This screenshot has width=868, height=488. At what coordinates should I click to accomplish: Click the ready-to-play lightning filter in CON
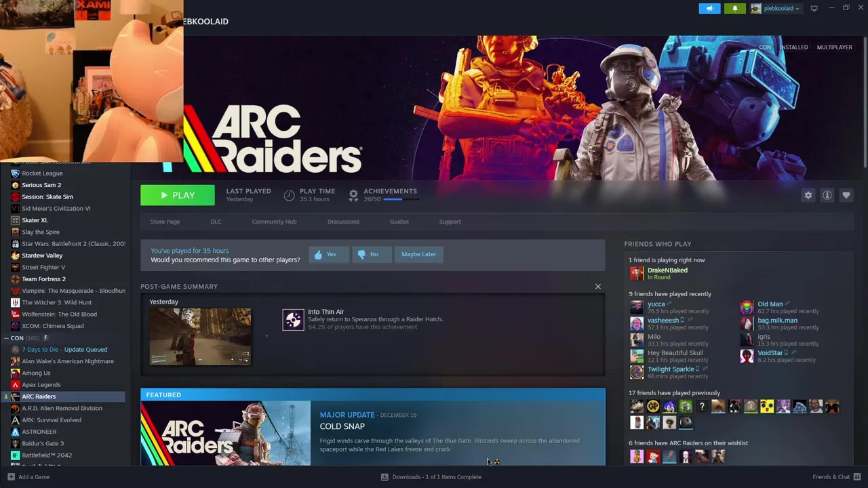tap(46, 338)
